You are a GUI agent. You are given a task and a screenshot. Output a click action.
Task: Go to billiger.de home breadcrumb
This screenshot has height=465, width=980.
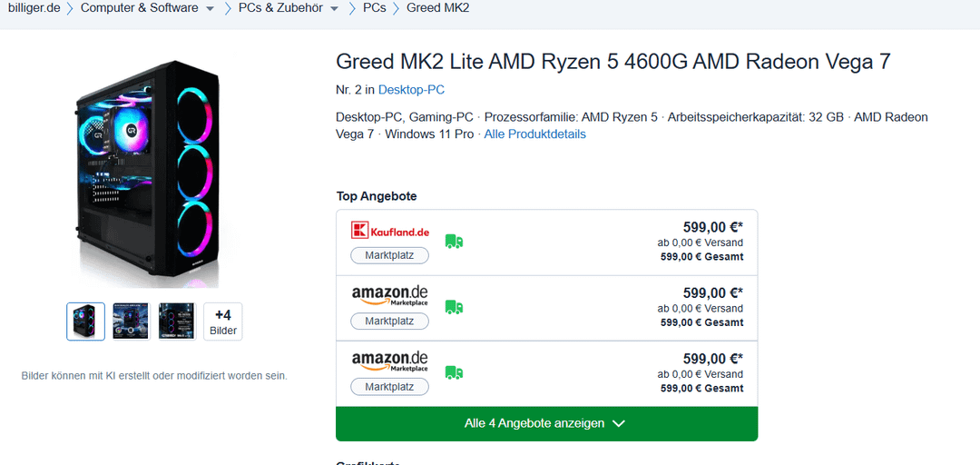pos(34,8)
